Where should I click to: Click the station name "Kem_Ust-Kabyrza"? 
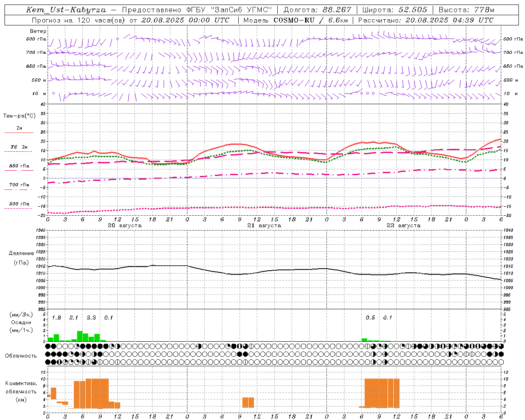pos(66,10)
